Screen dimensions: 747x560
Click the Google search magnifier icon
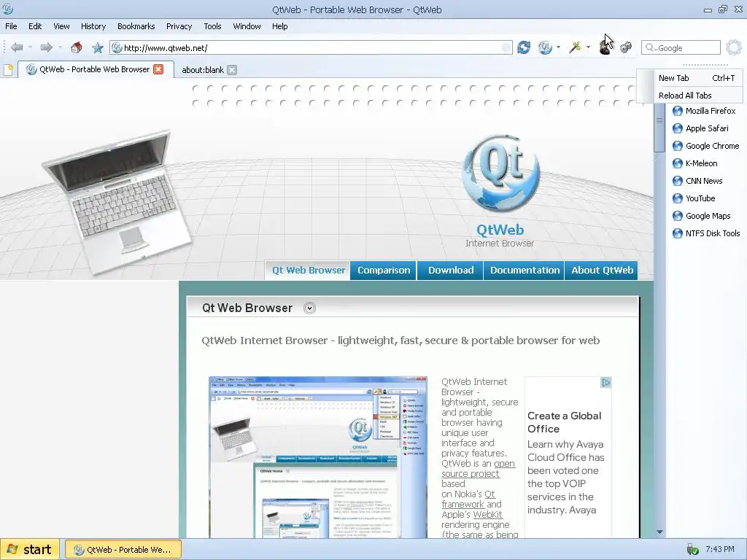650,47
